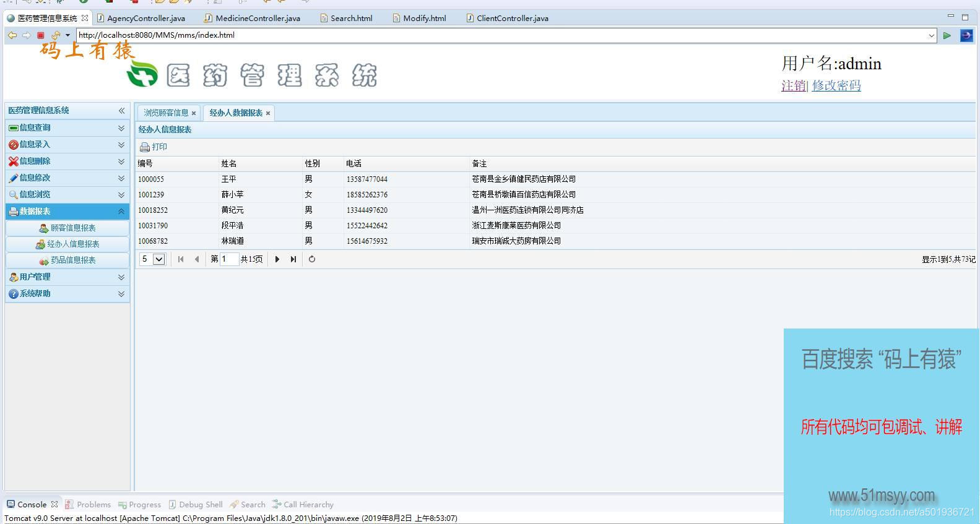
Task: Click the open external browser icon
Action: (966, 36)
